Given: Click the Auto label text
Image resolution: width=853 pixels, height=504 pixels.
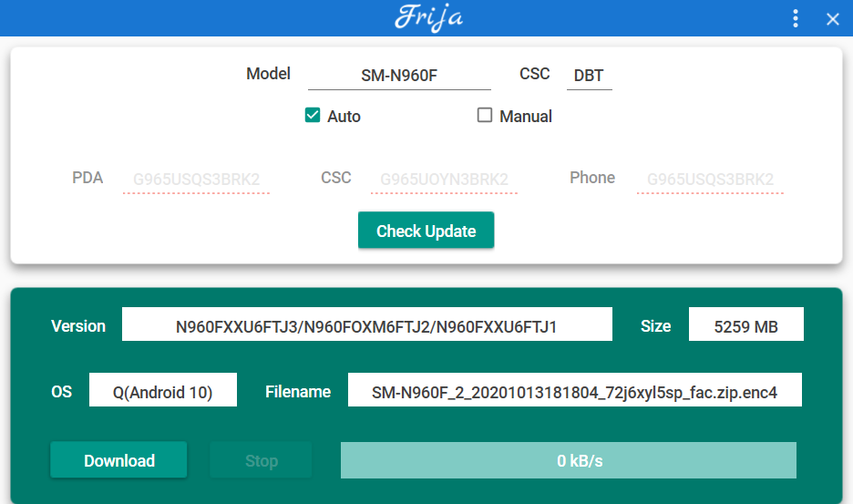Looking at the screenshot, I should click(344, 117).
